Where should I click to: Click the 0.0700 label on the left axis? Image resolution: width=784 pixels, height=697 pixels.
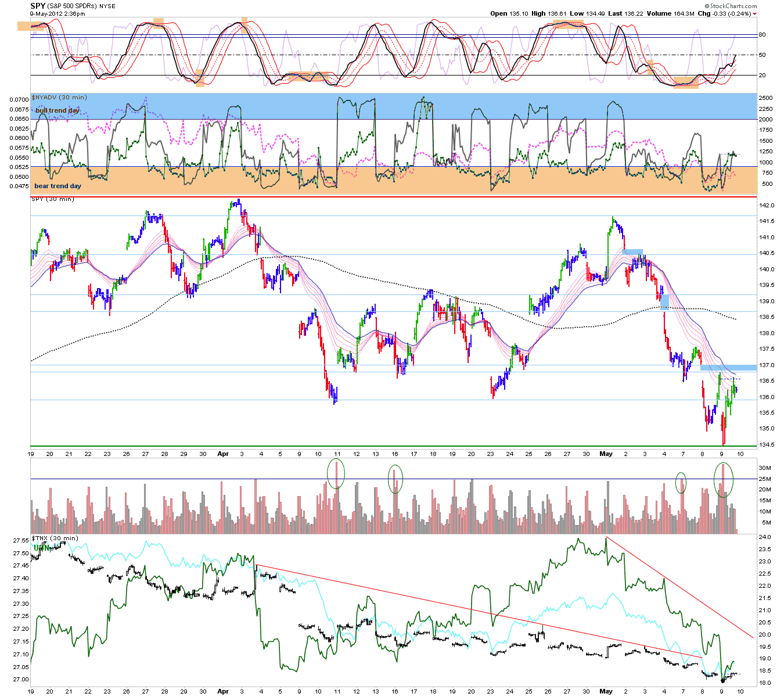click(x=19, y=99)
